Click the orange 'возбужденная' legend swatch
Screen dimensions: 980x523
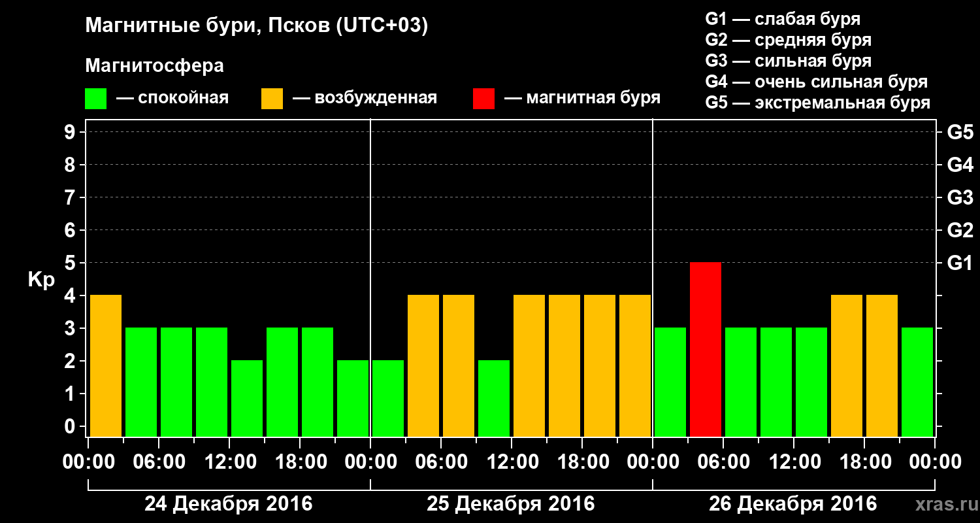coord(272,99)
